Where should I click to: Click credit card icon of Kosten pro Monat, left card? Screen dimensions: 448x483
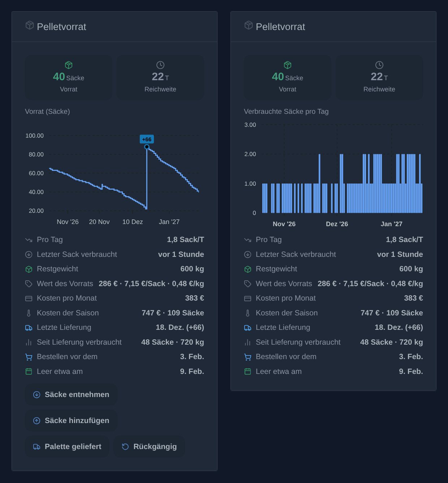coord(29,298)
